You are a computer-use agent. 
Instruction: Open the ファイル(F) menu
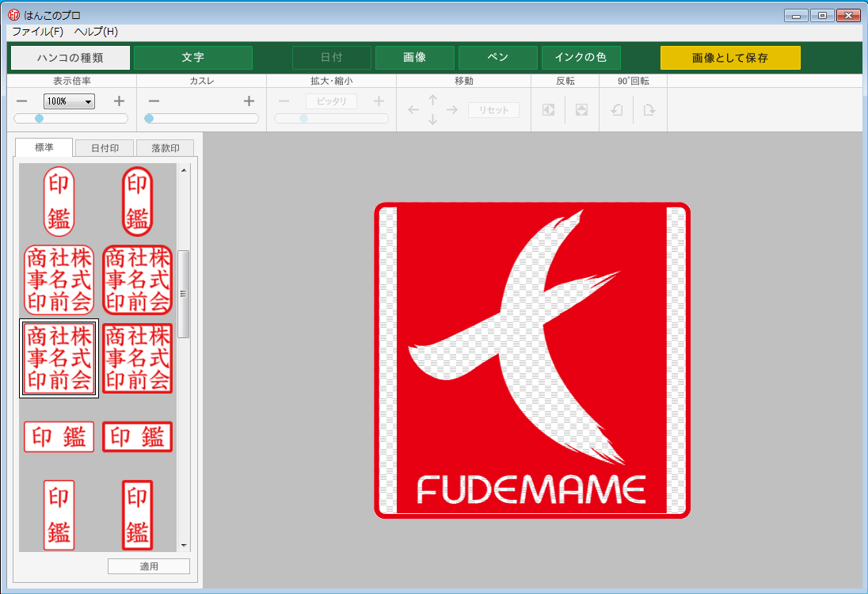[37, 32]
